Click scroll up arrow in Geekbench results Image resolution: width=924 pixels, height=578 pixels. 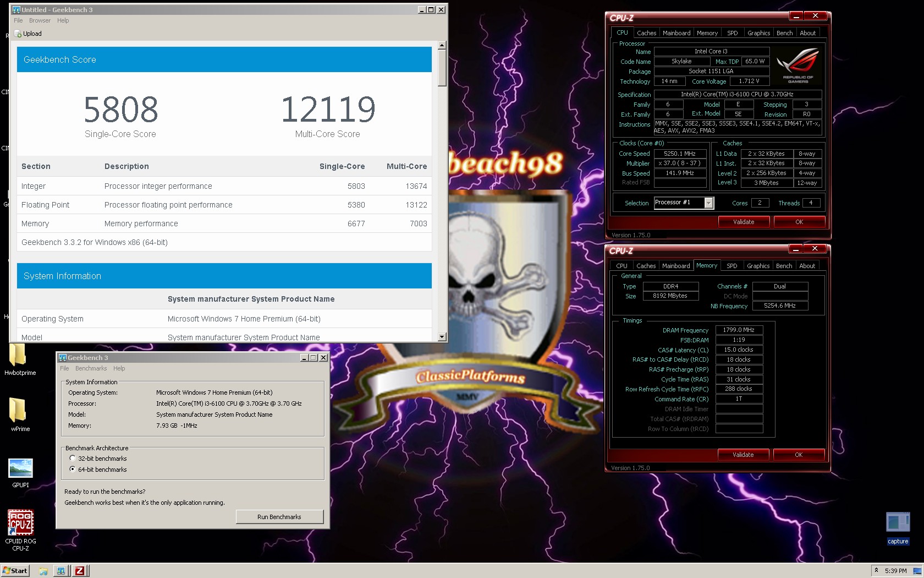click(442, 46)
